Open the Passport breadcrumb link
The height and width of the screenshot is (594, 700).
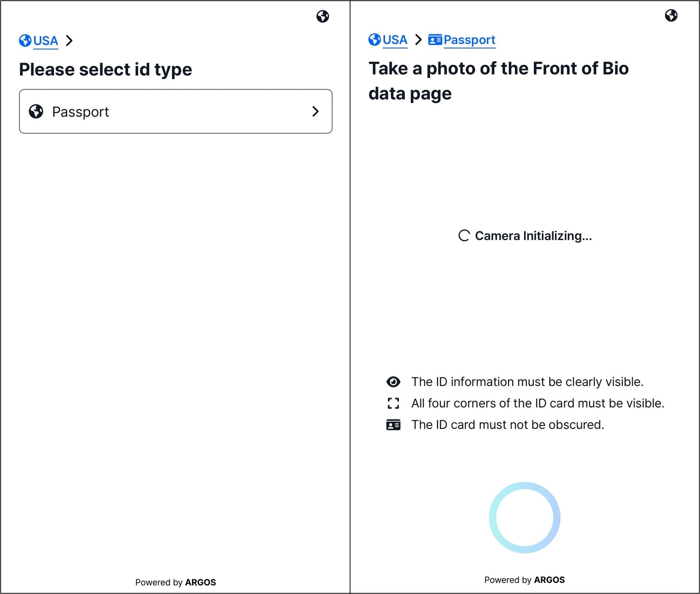(x=469, y=40)
